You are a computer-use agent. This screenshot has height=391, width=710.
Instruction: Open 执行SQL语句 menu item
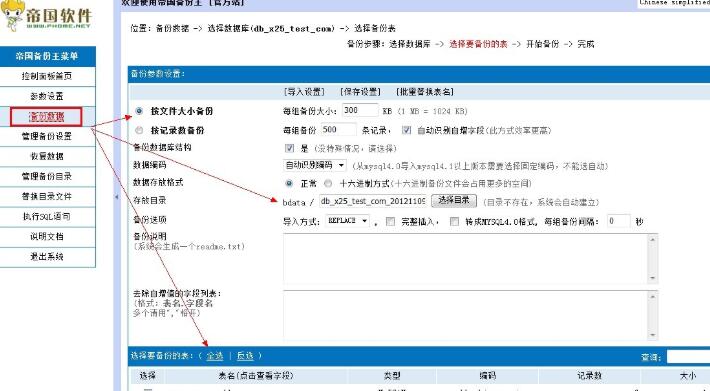pos(47,216)
